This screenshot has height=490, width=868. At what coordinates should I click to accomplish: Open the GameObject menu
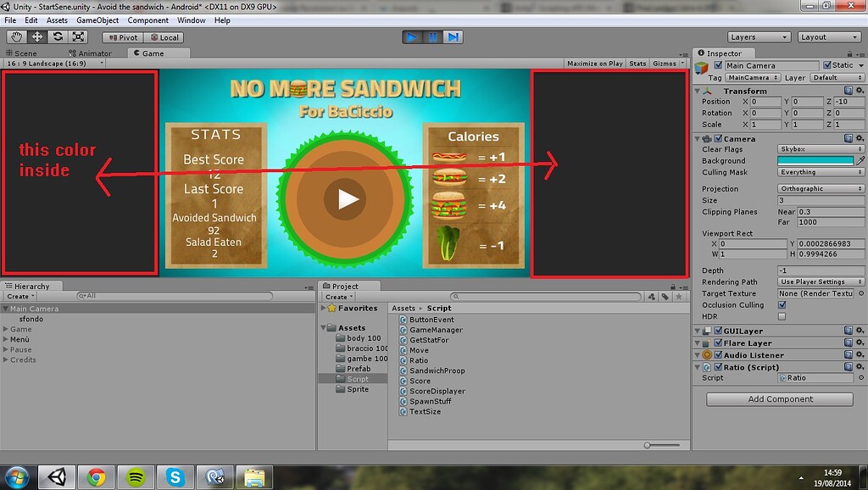[97, 19]
